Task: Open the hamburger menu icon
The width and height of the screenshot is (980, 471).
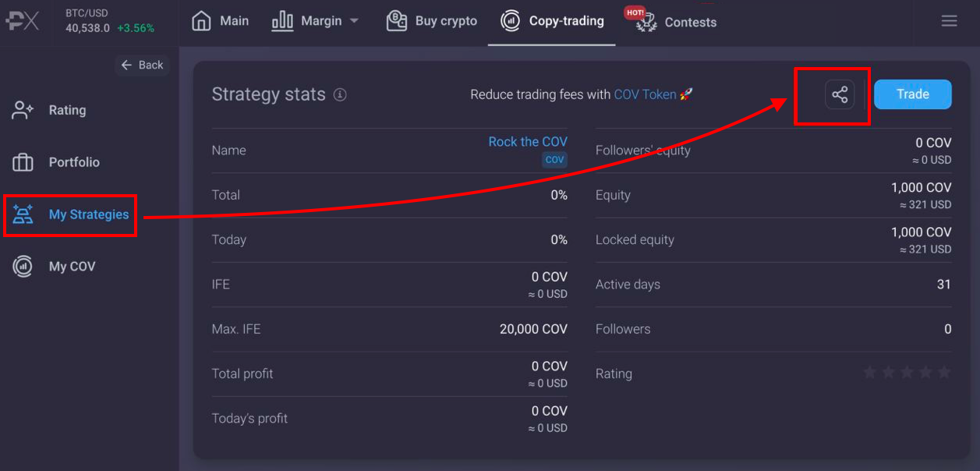Action: (949, 21)
